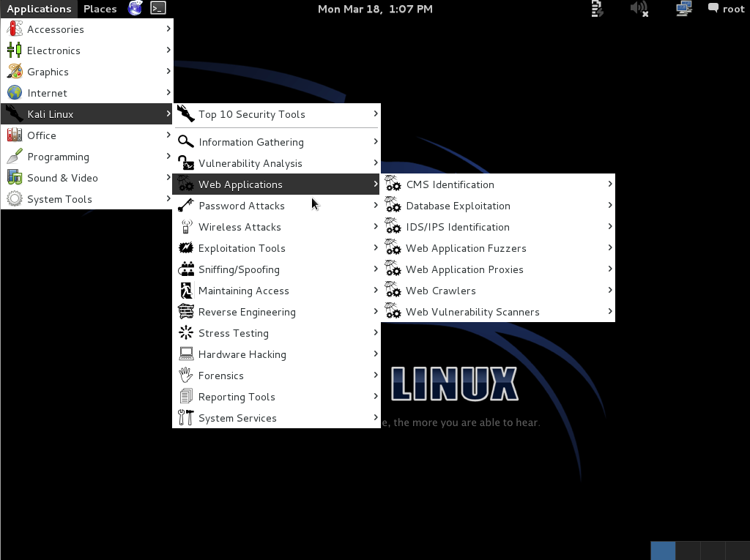
Task: Click the Hardware Hacking laptop icon
Action: 186,354
